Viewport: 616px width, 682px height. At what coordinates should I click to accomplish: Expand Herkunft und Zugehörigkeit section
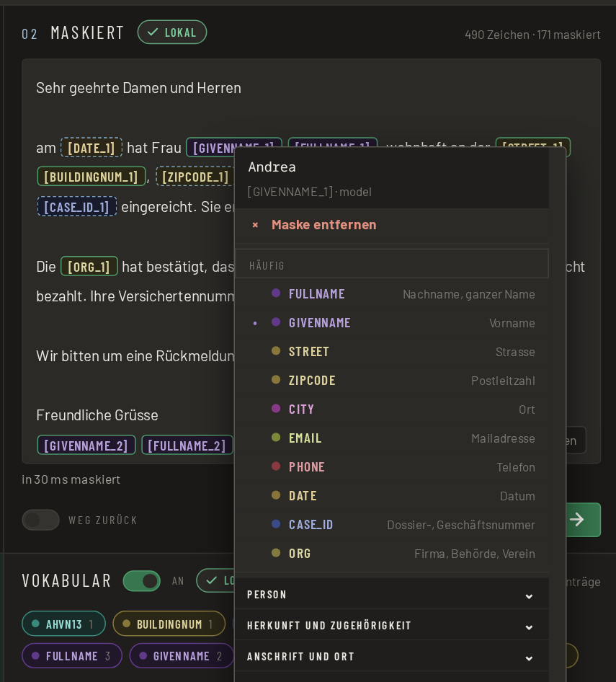point(391,626)
